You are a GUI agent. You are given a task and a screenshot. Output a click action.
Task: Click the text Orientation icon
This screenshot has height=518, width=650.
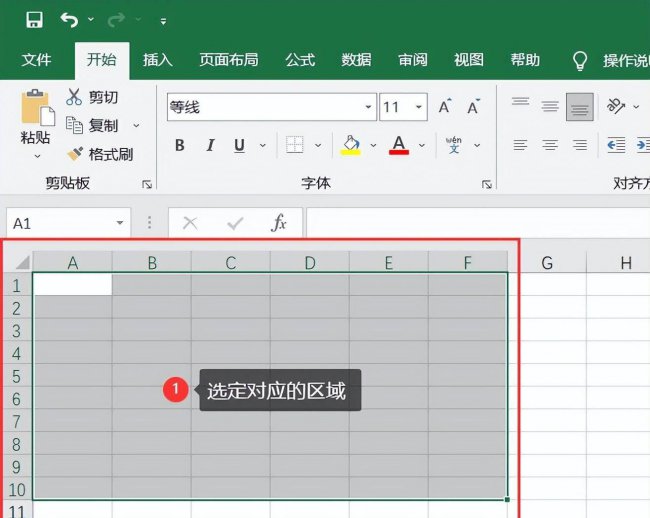(616, 106)
